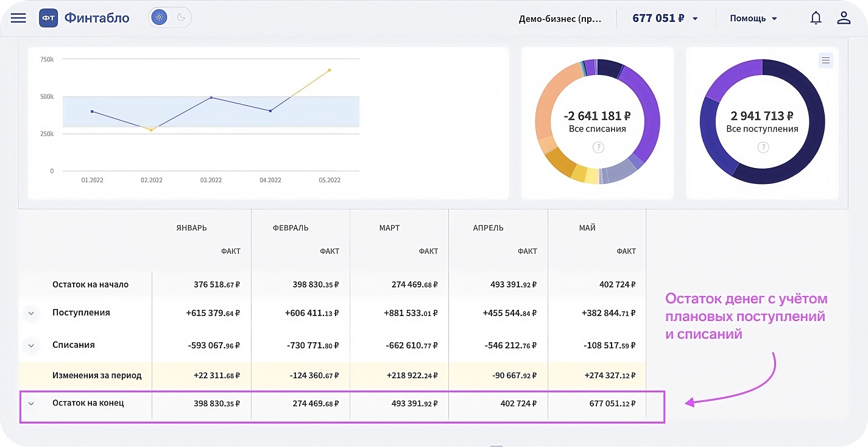Click the 05.2022 point on line chart
The height and width of the screenshot is (447, 868).
330,70
